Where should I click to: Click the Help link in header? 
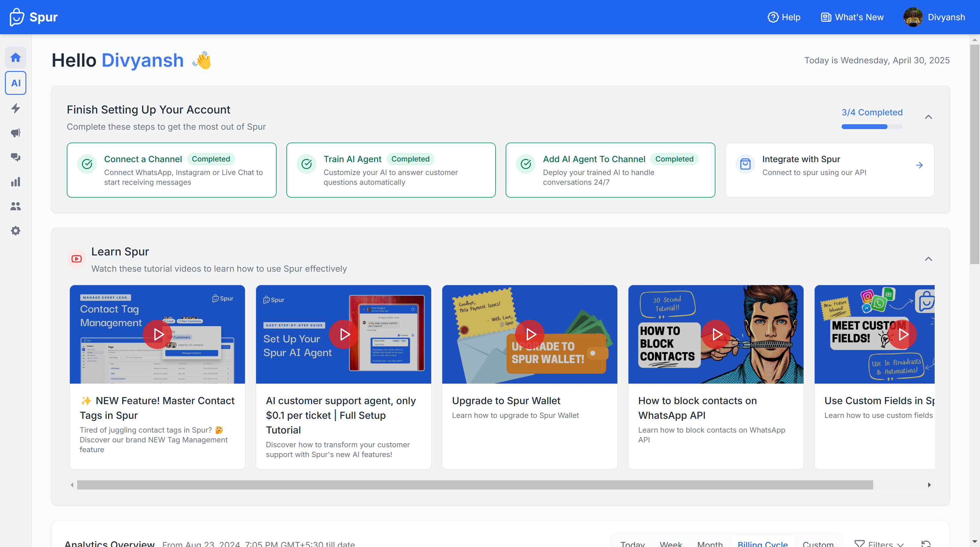[x=784, y=17]
